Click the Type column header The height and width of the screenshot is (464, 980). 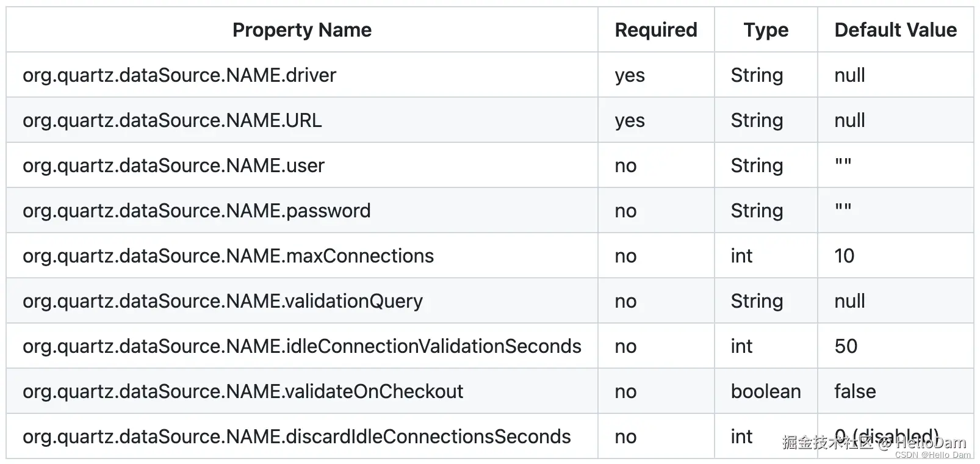pyautogui.click(x=765, y=30)
